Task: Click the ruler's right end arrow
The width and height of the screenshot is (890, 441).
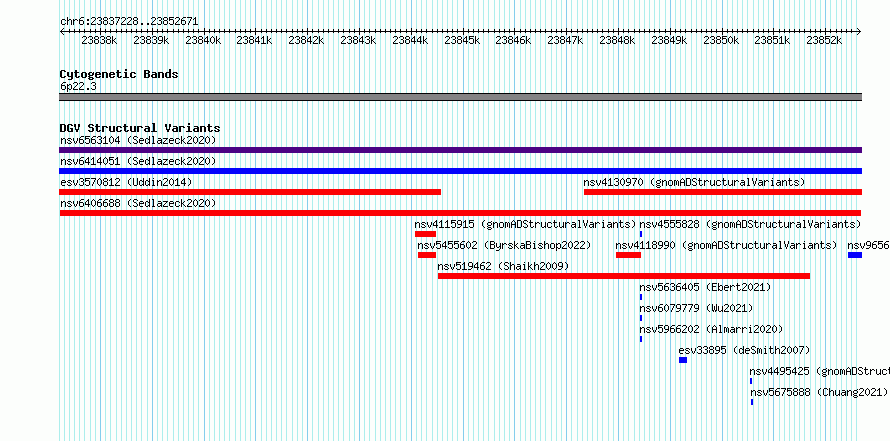Action: pos(859,32)
